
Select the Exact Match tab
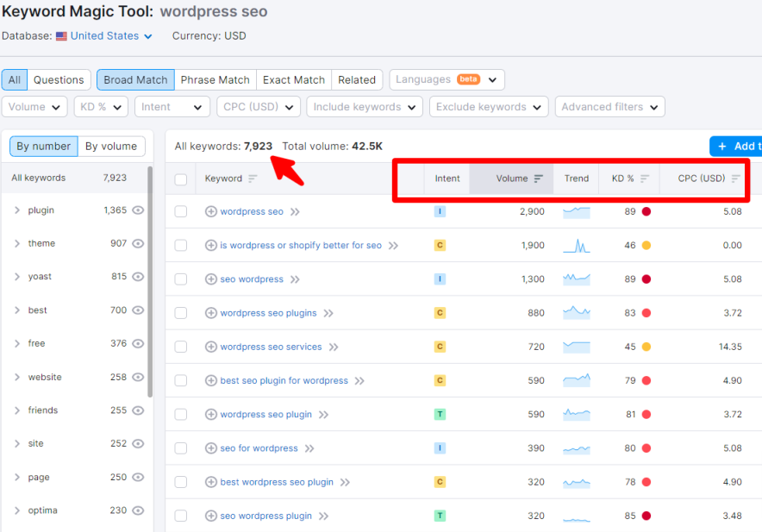click(x=293, y=78)
